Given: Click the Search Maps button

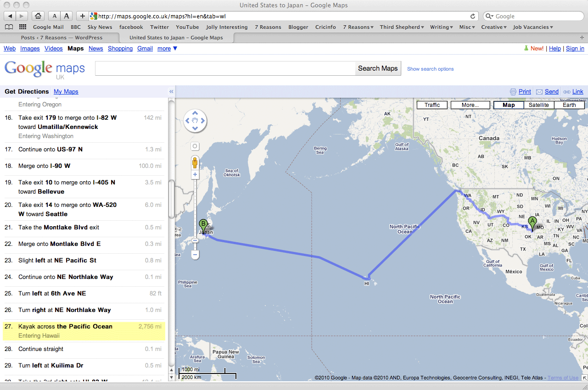Looking at the screenshot, I should pos(378,68).
